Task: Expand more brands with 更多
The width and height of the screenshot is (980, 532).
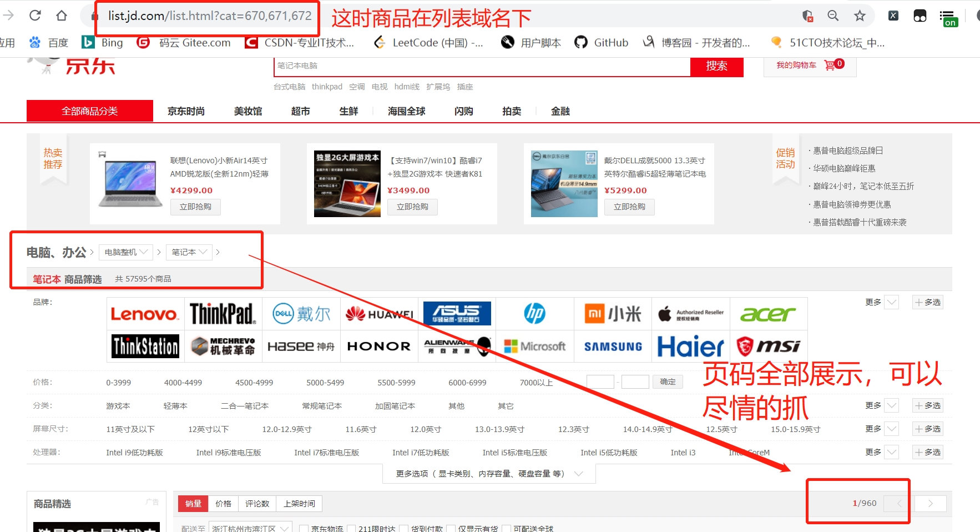Action: pyautogui.click(x=881, y=302)
